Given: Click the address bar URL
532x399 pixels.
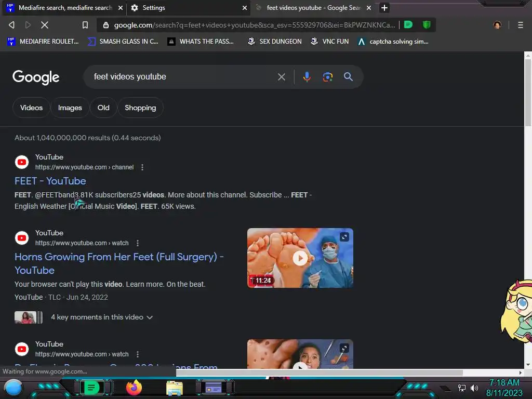Looking at the screenshot, I should coord(255,25).
